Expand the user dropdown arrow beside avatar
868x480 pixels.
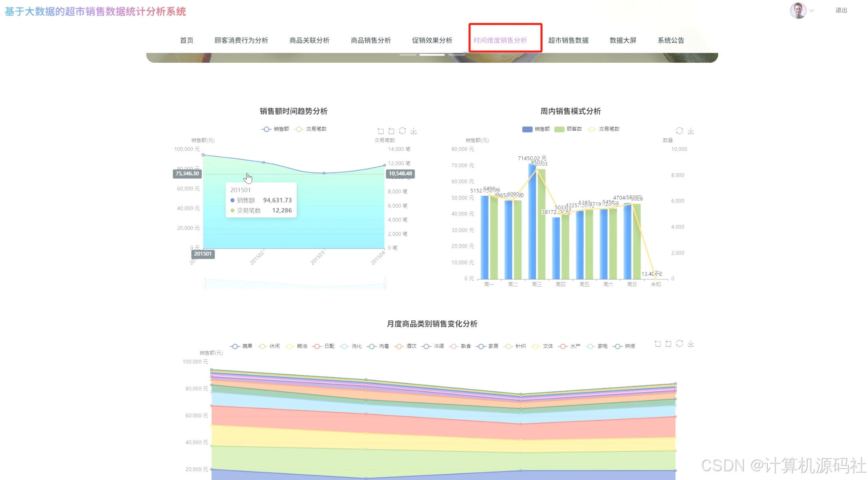pos(812,11)
